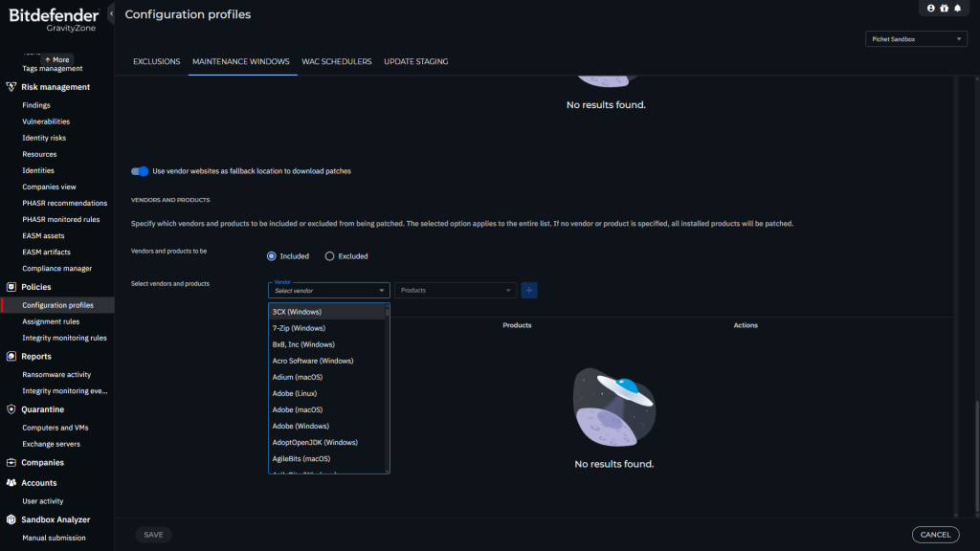This screenshot has width=980, height=551.
Task: Collapse the sidebar with the arrow icon
Action: tap(111, 13)
